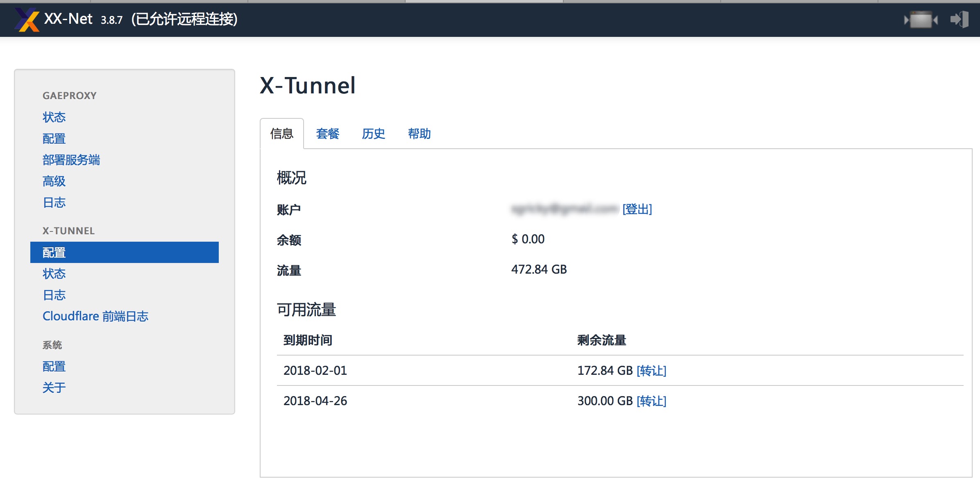Click the browser window icon in the title bar
Screen dimensions: 980x485
click(921, 19)
